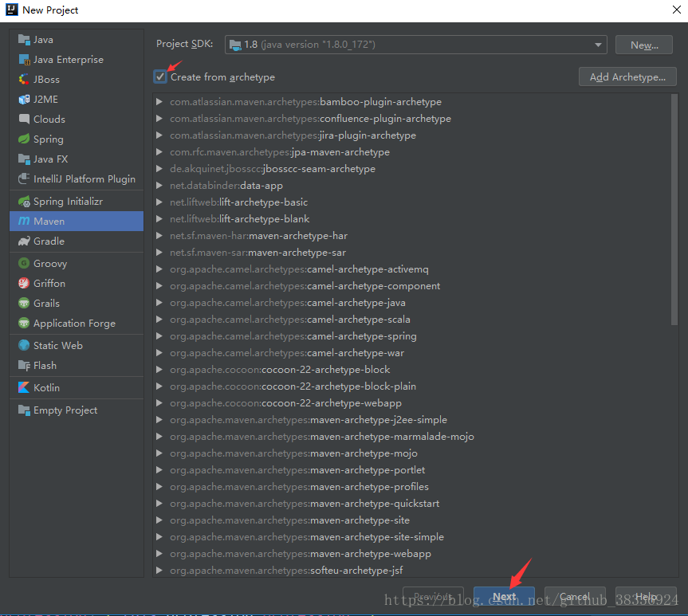The height and width of the screenshot is (616, 688).
Task: Expand cocoon-22-archetype-webapp node arrow
Action: [159, 402]
